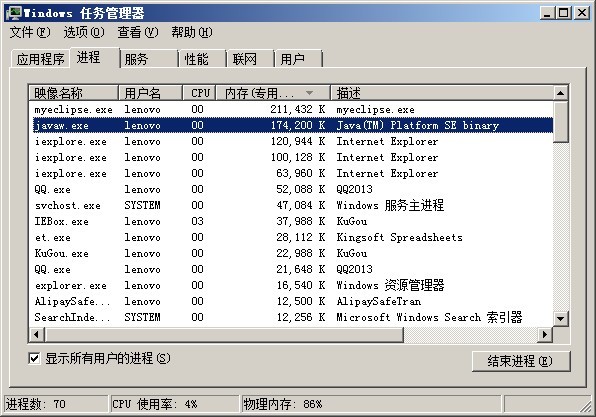Click the up arrow of vertical scrollbar

(x=560, y=93)
